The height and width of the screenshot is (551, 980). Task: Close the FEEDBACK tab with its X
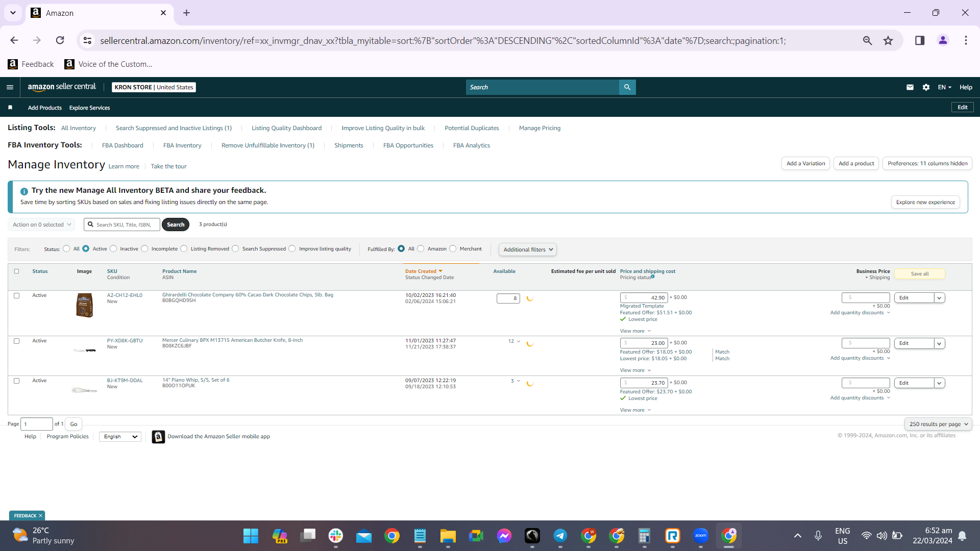[41, 516]
